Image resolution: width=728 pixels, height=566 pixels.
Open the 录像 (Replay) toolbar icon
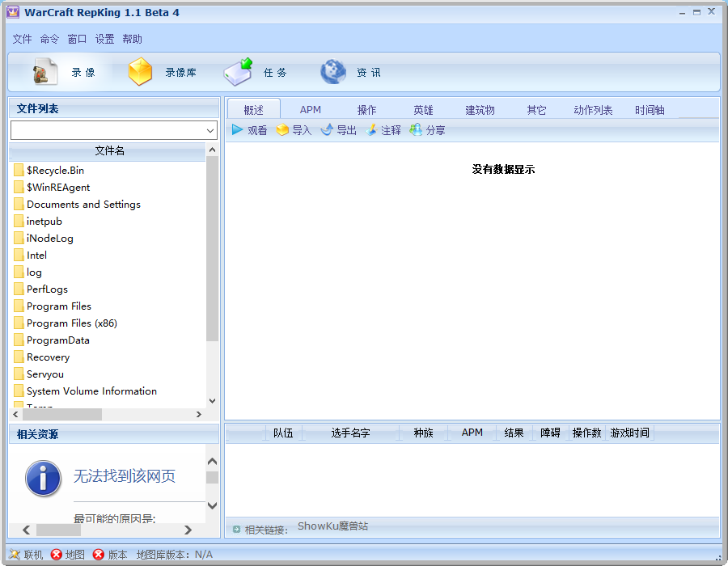click(x=45, y=73)
